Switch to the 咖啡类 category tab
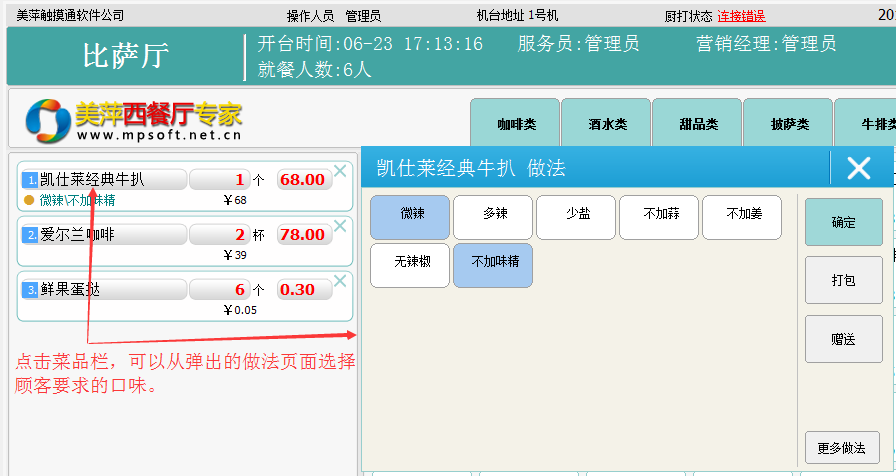The height and width of the screenshot is (476, 896). 515,124
